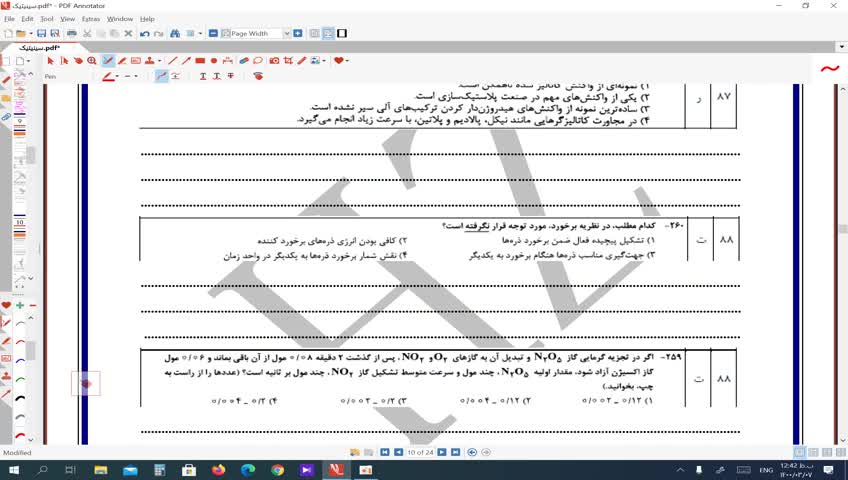Pick the blue curved pen preset
Viewport: 848px width, 480px height.
click(20, 361)
